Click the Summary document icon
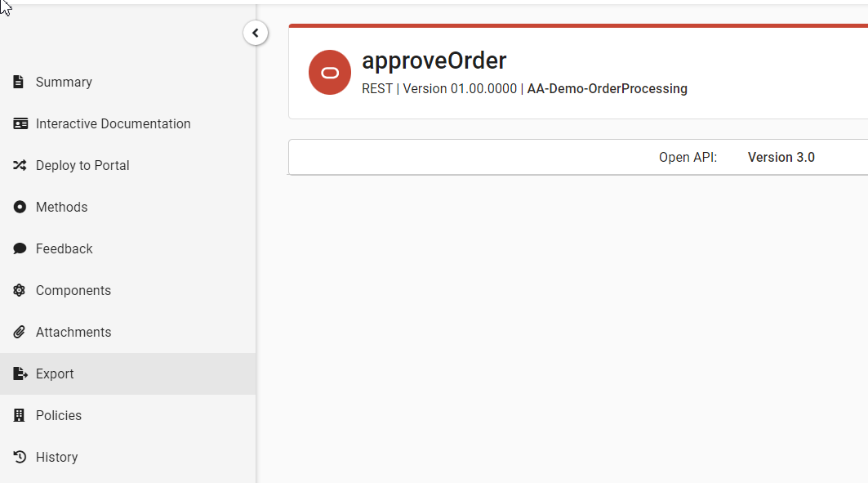868x483 pixels. pos(18,82)
